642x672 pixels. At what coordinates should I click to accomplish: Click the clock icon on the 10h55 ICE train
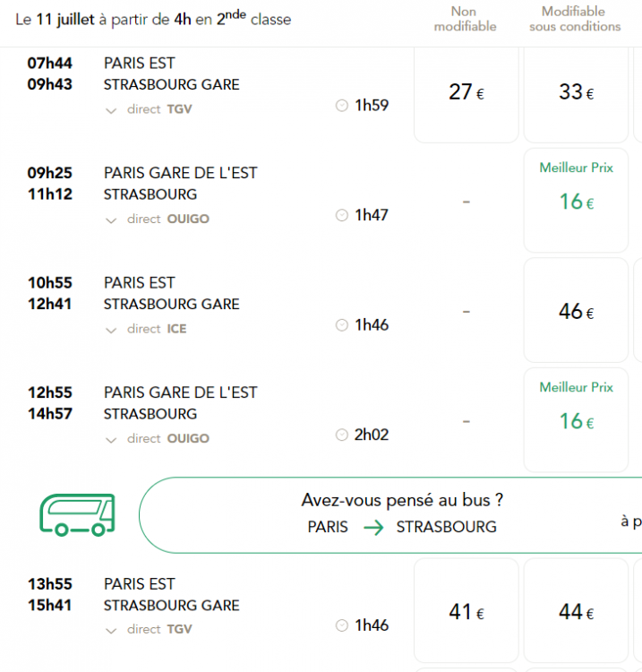pyautogui.click(x=342, y=325)
